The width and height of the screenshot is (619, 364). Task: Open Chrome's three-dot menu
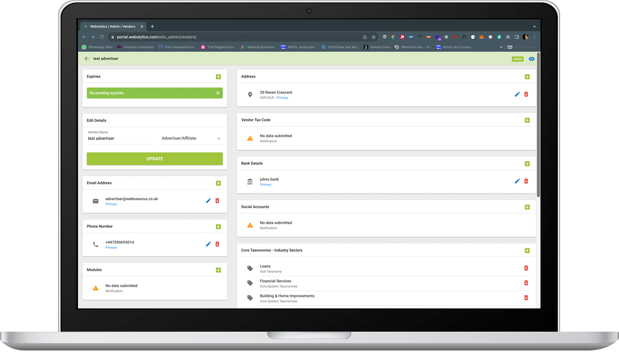(x=534, y=36)
